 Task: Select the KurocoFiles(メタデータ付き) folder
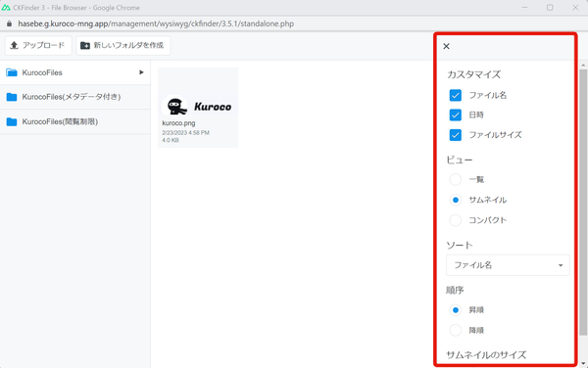point(75,97)
